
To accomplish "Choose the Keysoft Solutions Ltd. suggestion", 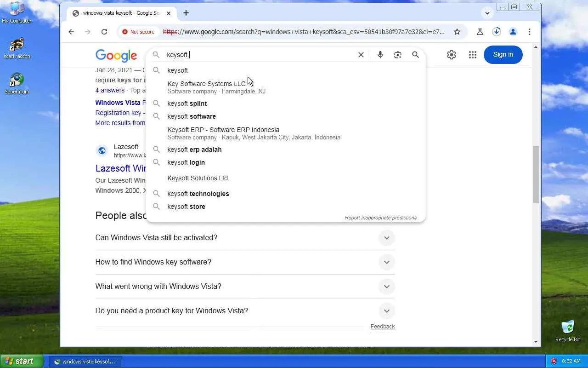I will 286,178.
